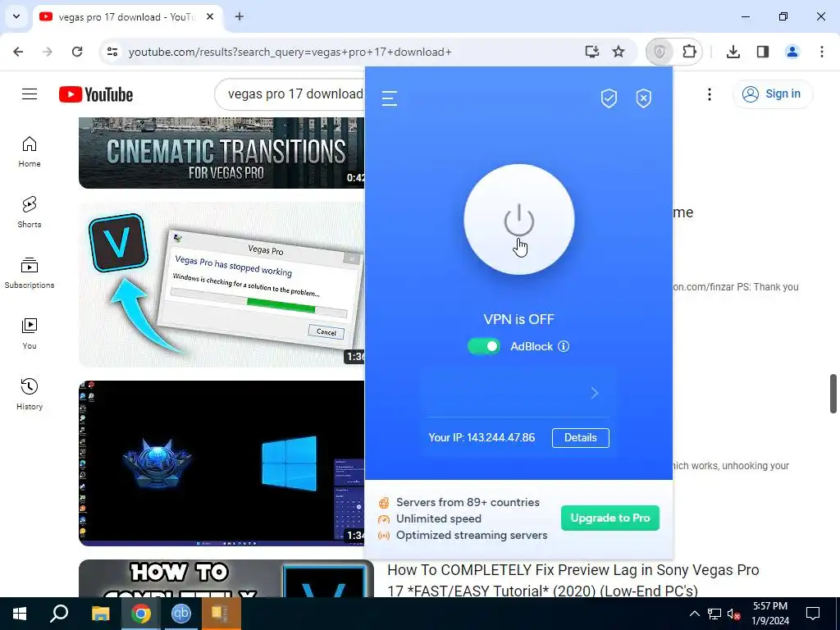Click the install app icon in address bar
This screenshot has width=840, height=630.
pyautogui.click(x=592, y=52)
